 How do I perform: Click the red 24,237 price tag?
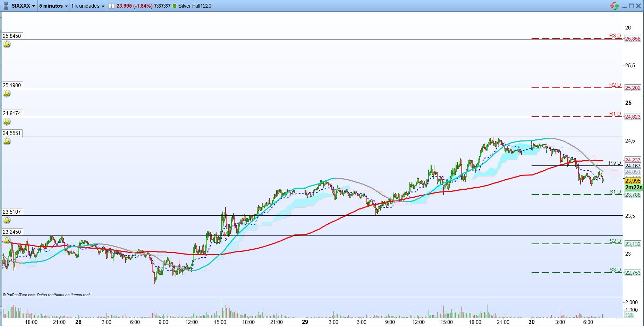point(633,160)
